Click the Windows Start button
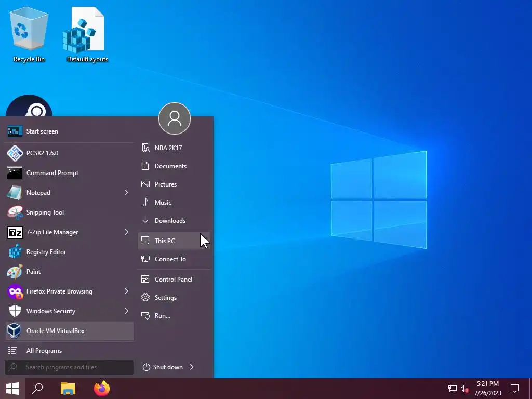 click(12, 389)
